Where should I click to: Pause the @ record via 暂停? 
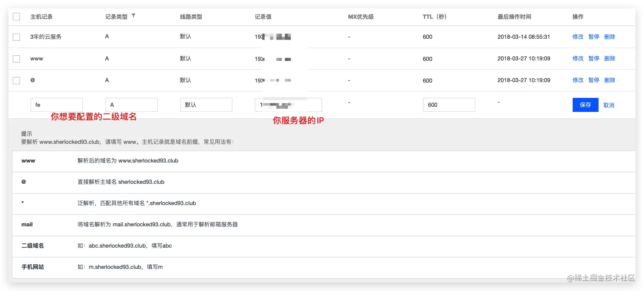click(594, 80)
